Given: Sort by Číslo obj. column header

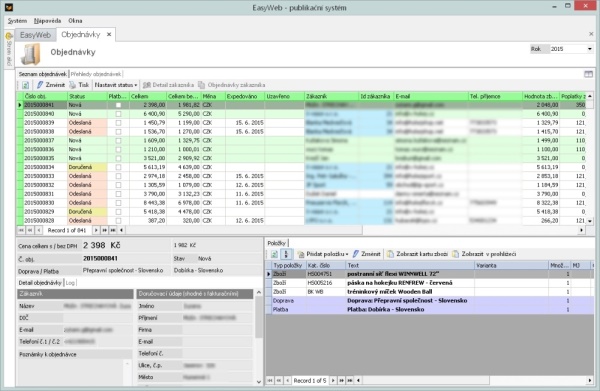Looking at the screenshot, I should pos(45,96).
